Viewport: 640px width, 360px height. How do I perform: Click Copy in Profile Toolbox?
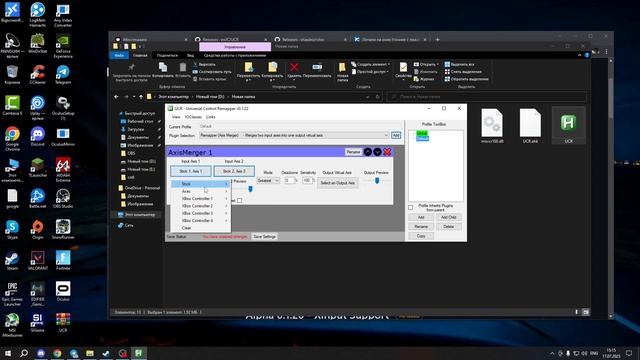click(x=421, y=236)
